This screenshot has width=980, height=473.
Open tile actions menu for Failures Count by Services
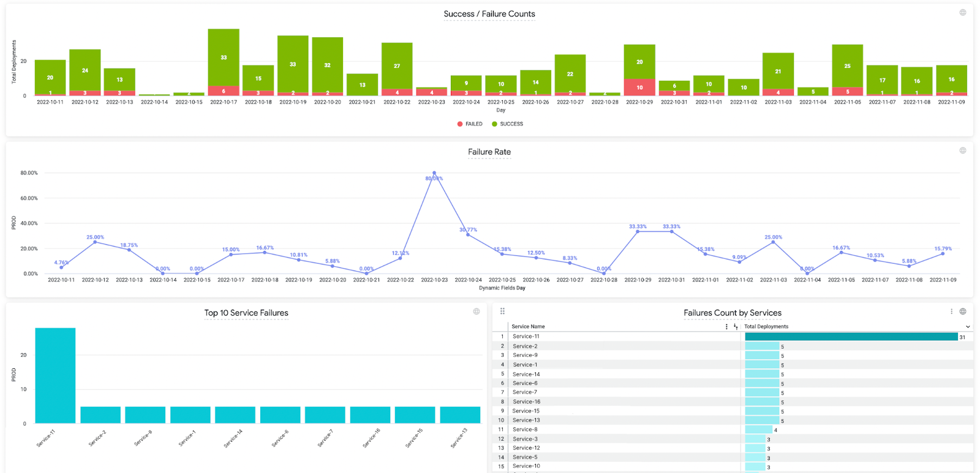pyautogui.click(x=951, y=311)
